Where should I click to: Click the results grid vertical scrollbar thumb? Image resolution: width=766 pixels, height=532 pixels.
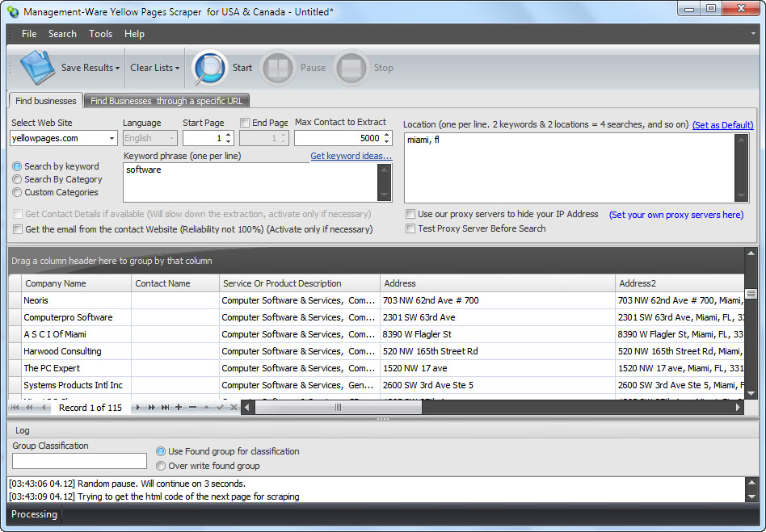point(751,294)
